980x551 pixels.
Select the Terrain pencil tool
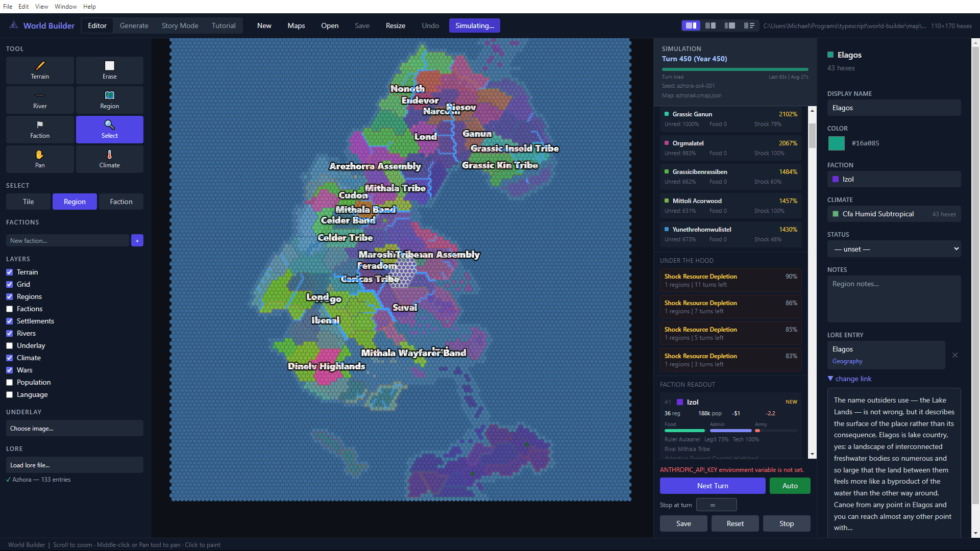click(40, 70)
